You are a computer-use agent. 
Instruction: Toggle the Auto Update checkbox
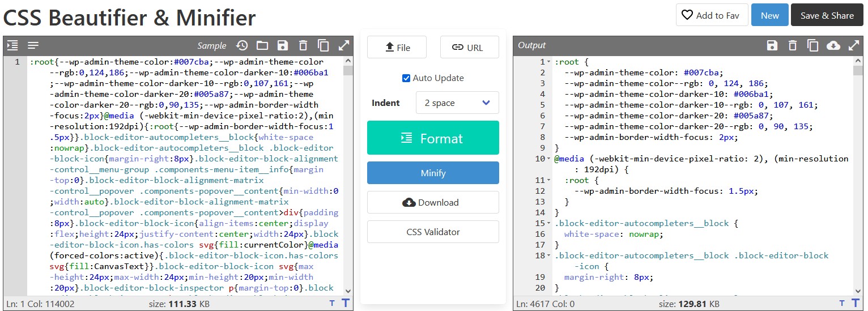tap(406, 78)
